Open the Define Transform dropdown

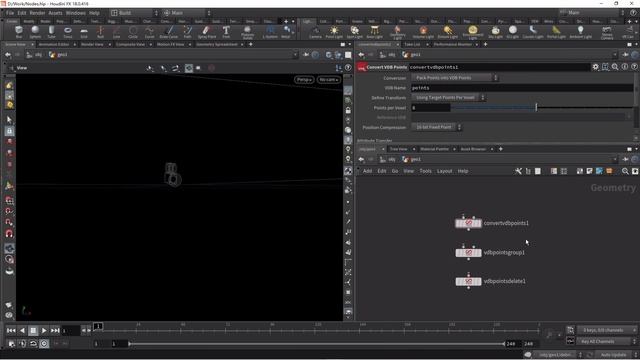(x=448, y=98)
